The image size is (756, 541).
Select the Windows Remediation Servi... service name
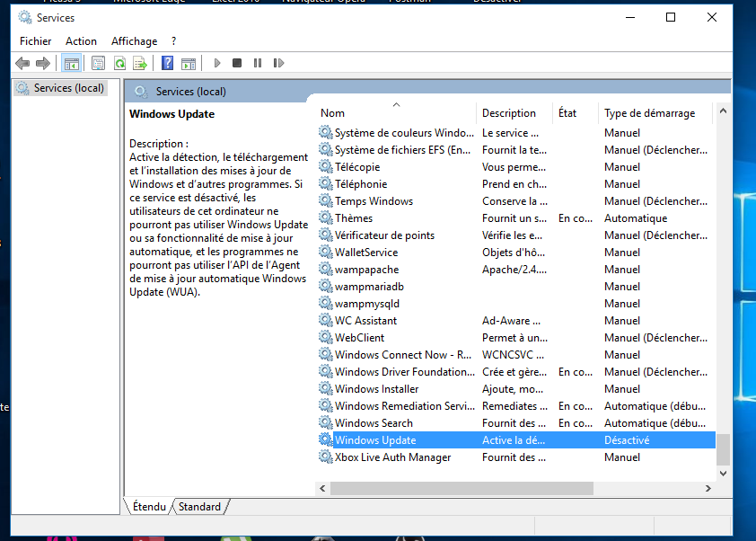point(405,406)
